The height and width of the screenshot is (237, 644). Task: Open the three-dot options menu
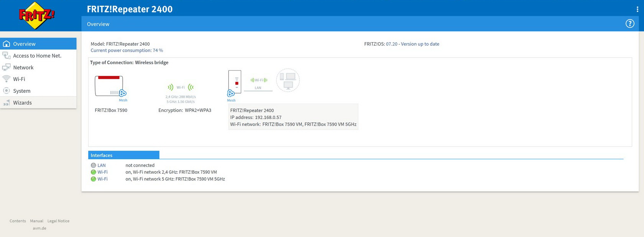point(637,9)
